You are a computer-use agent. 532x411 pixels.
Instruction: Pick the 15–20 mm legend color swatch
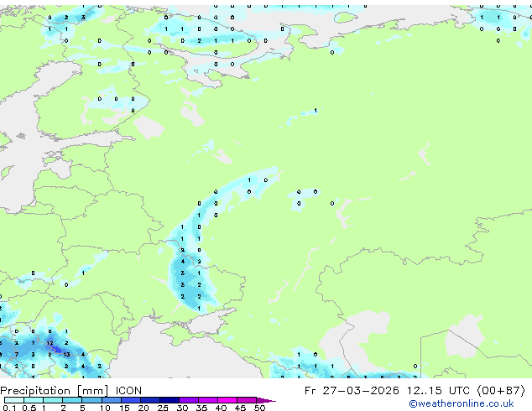[130, 400]
